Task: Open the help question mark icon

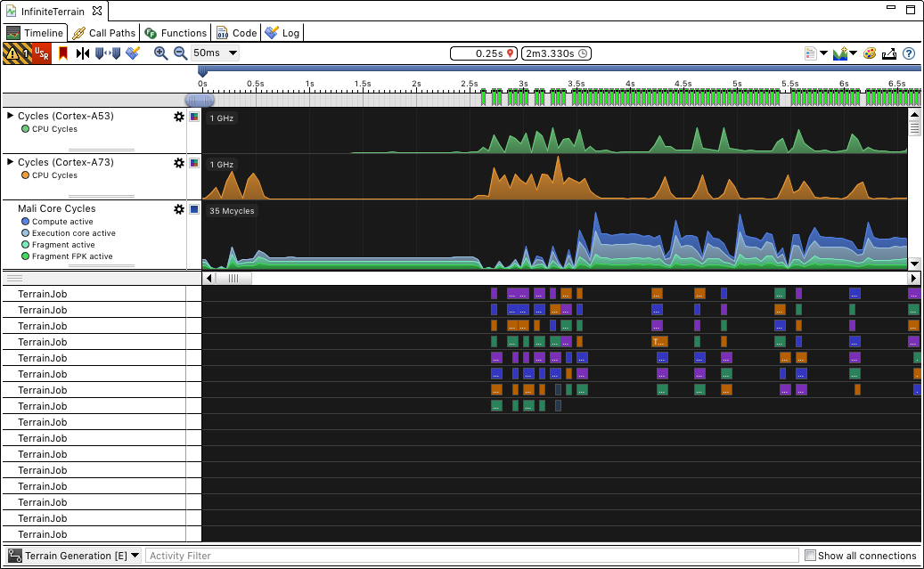Action: pyautogui.click(x=909, y=53)
